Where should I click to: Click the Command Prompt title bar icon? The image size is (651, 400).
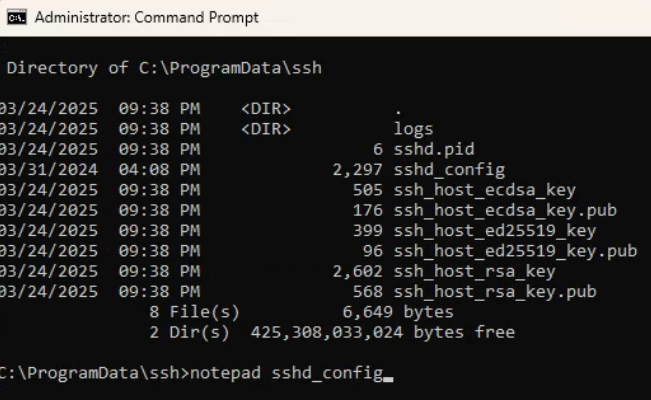point(17,17)
